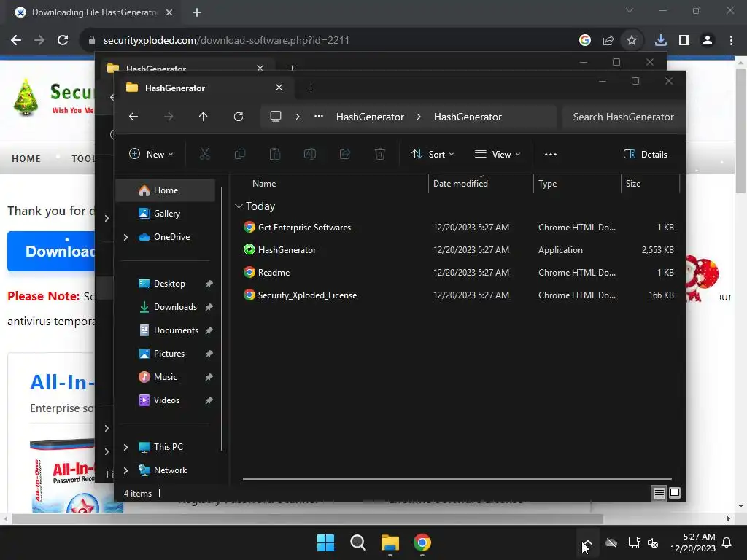The image size is (747, 560).
Task: Click File Explorer icon on taskbar
Action: coord(390,542)
